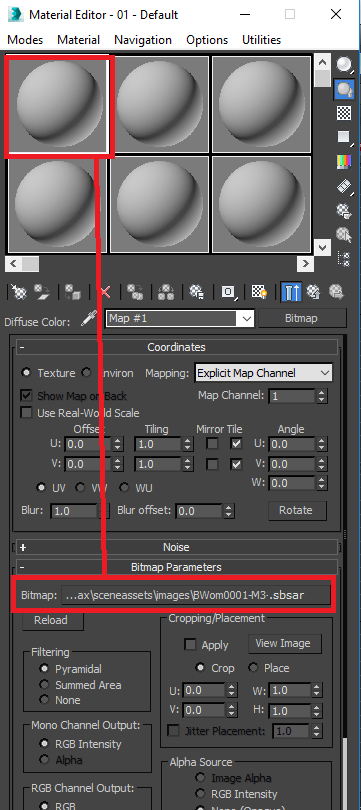This screenshot has height=810, width=361.
Task: Toggle the Backlight icon in side toolbar
Action: tap(343, 89)
